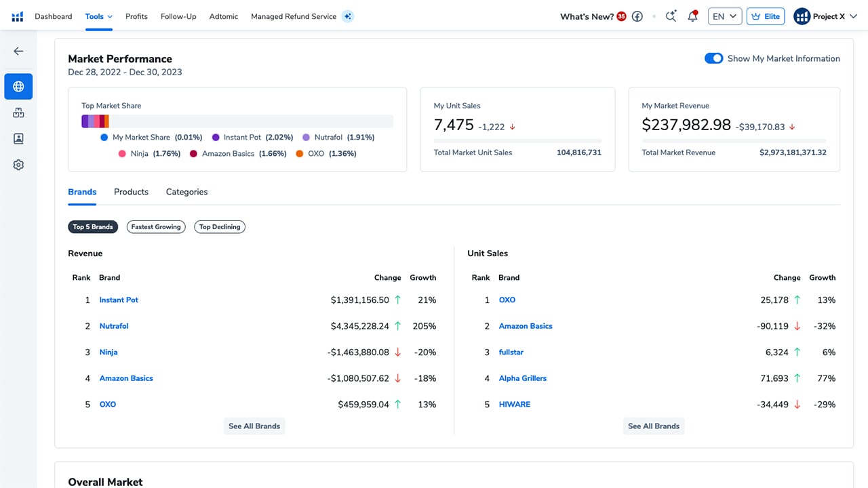
Task: Select the Top 5 Brands filter
Action: tap(93, 227)
